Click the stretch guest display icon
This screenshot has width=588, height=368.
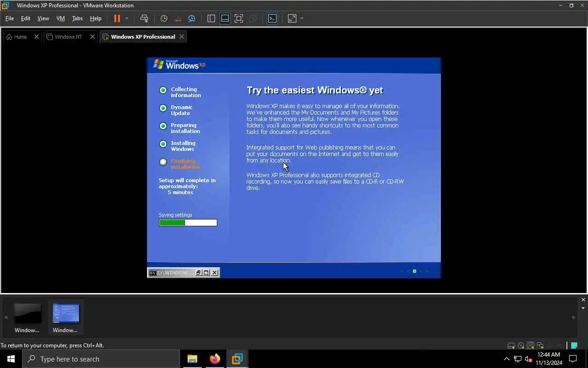[x=292, y=18]
